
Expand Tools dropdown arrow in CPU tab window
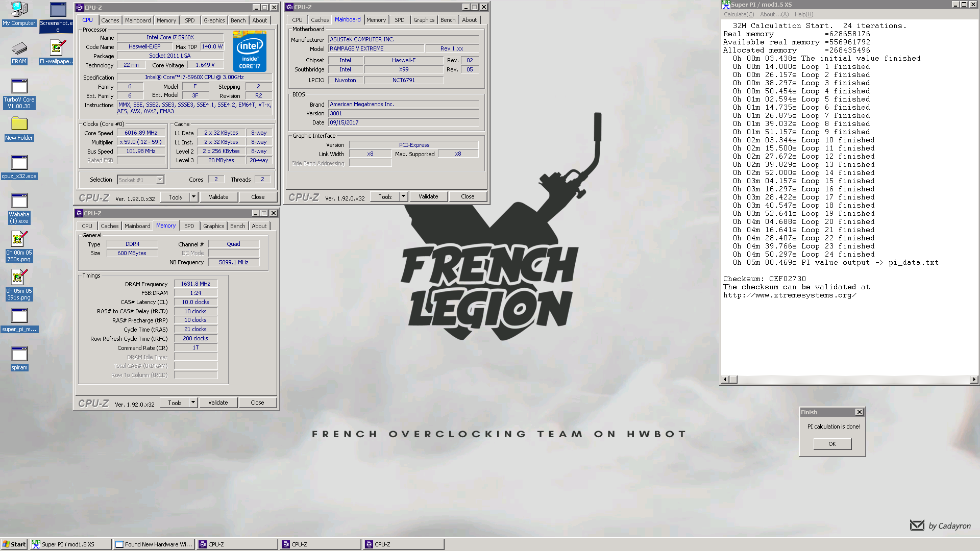coord(193,197)
